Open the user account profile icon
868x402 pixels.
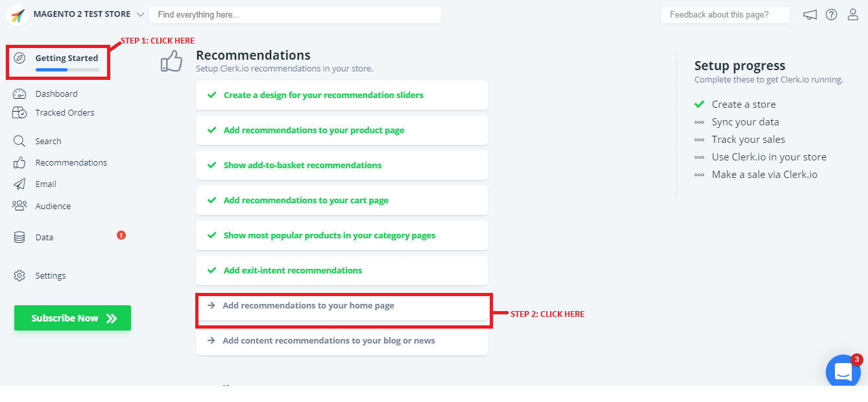tap(853, 15)
